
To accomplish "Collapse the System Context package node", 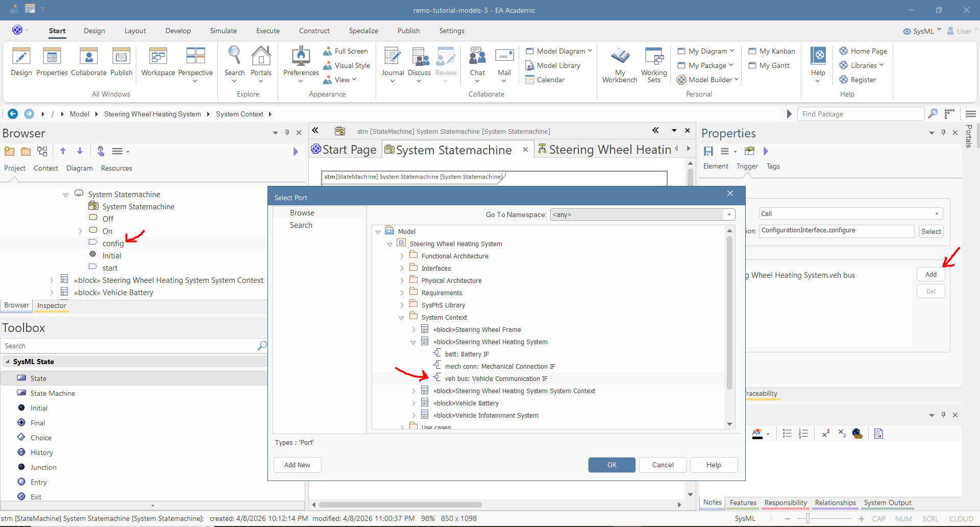I will tap(402, 318).
